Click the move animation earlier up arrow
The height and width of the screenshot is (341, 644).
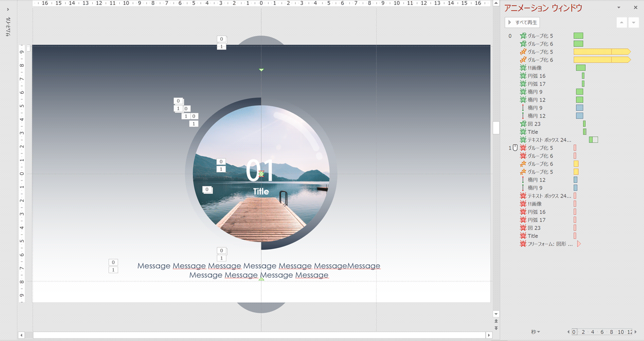[x=621, y=23]
